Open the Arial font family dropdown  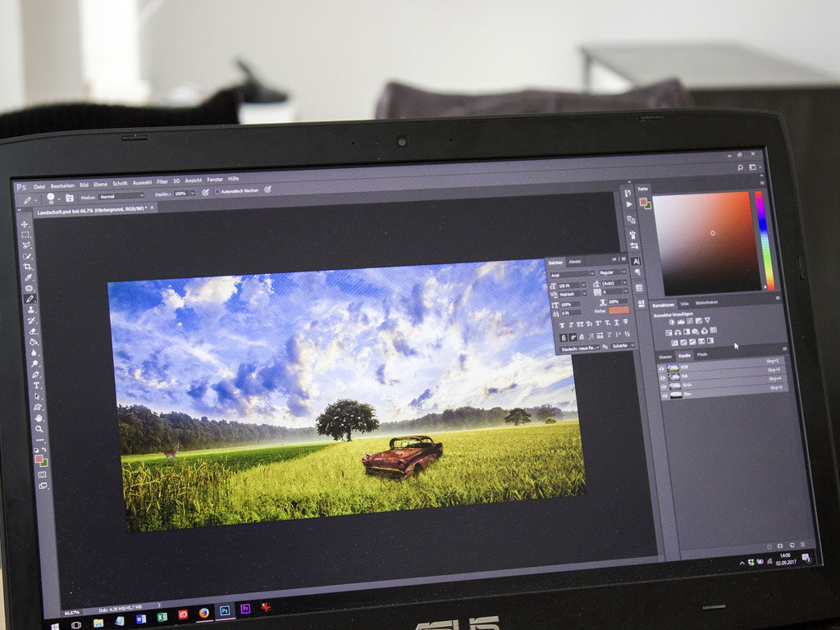point(573,275)
